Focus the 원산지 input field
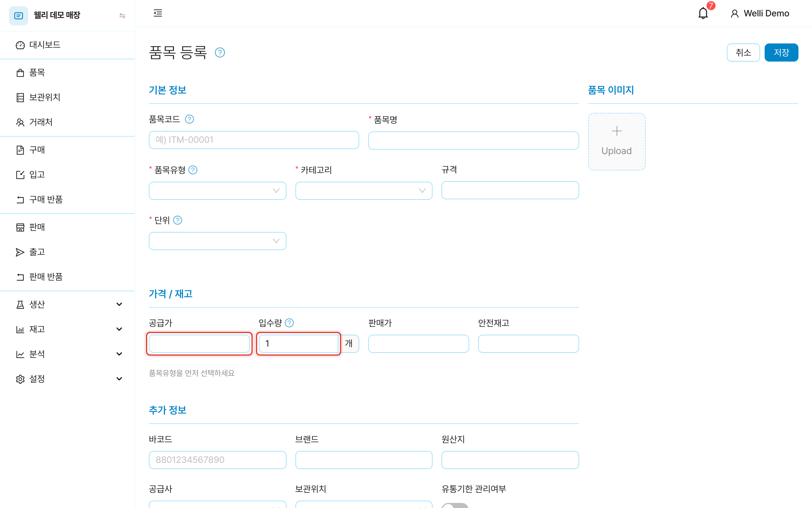Screen dimensions: 812x508 coord(510,460)
